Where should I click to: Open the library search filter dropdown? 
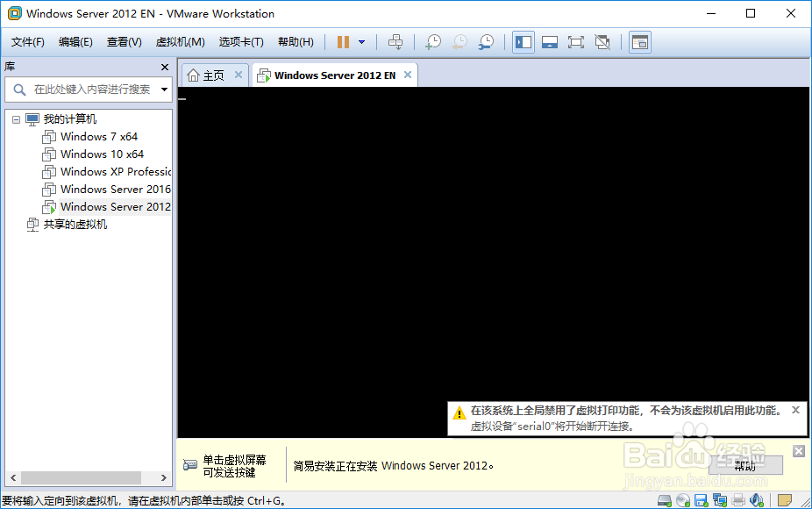pyautogui.click(x=164, y=90)
